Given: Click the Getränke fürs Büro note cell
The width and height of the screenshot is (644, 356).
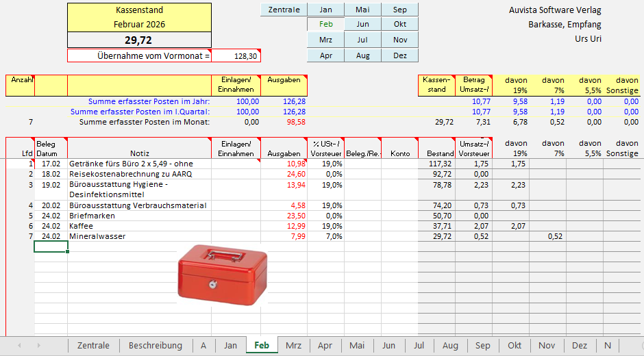Looking at the screenshot, I should click(139, 164).
